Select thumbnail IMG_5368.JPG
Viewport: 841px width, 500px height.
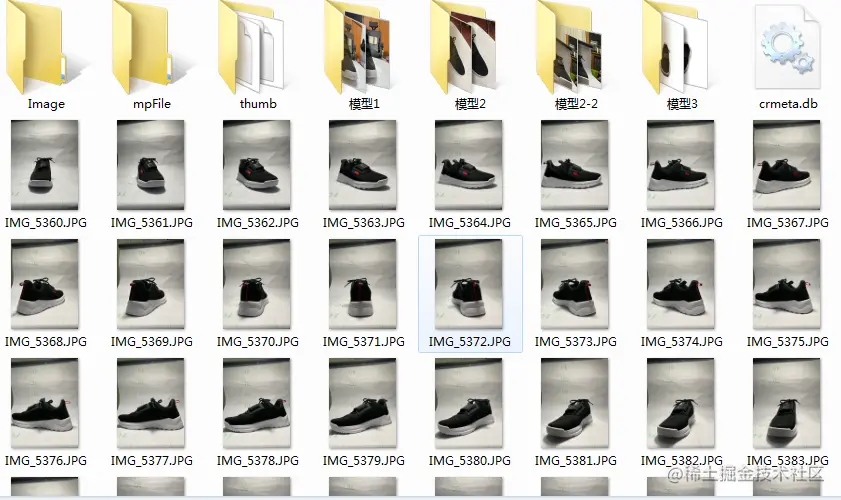pos(45,284)
